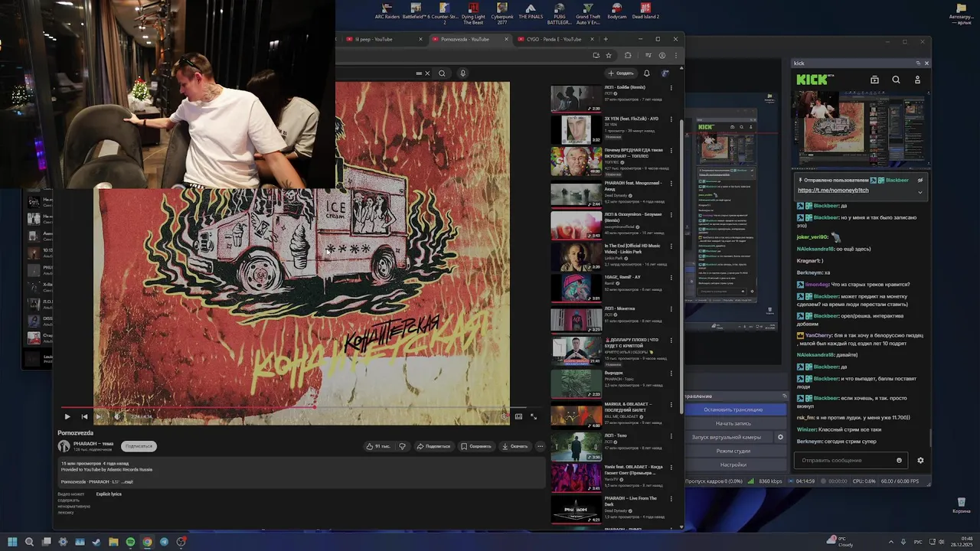
Task: Clear the YouTube search box
Action: [x=427, y=73]
